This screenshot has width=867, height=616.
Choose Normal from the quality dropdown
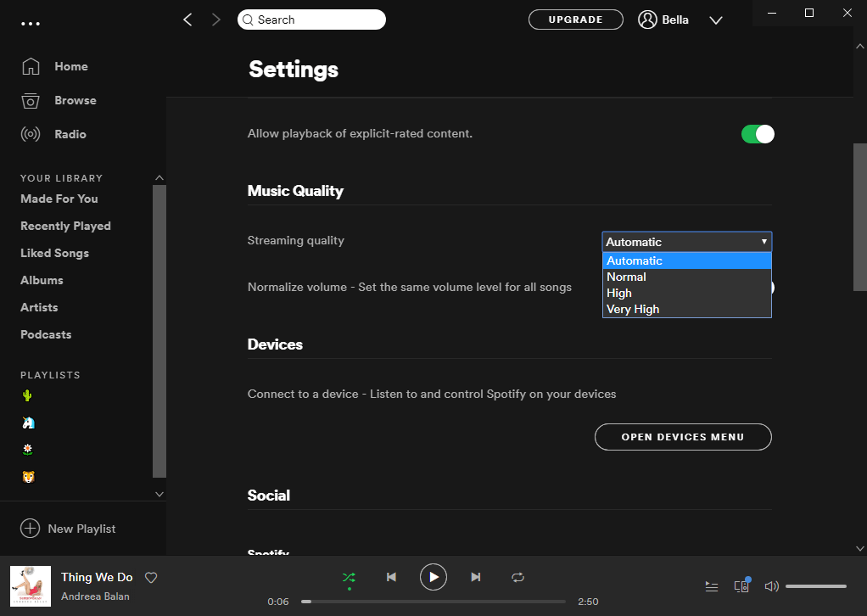click(x=626, y=277)
